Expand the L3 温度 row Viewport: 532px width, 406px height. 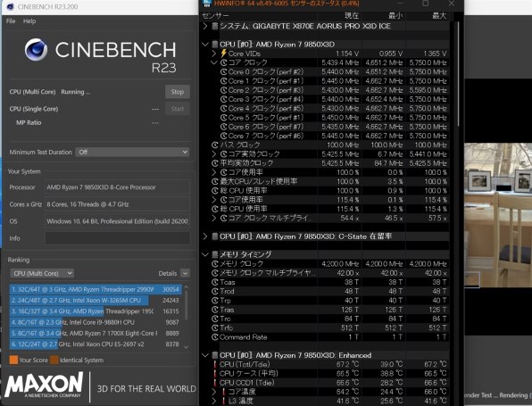[x=213, y=401]
